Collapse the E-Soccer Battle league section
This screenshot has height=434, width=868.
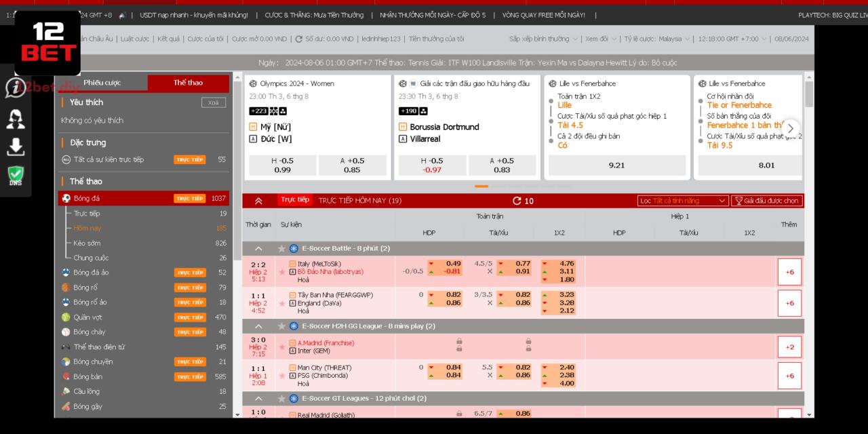click(x=258, y=249)
